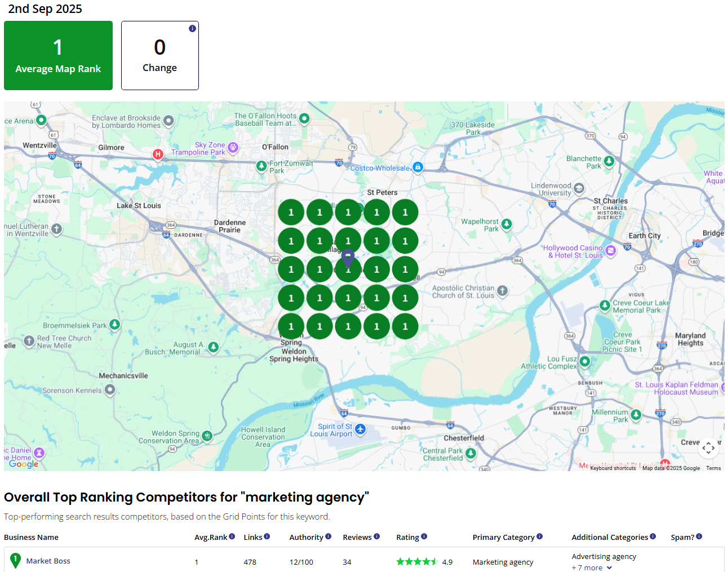Expand the + 7 more categories list

point(591,567)
